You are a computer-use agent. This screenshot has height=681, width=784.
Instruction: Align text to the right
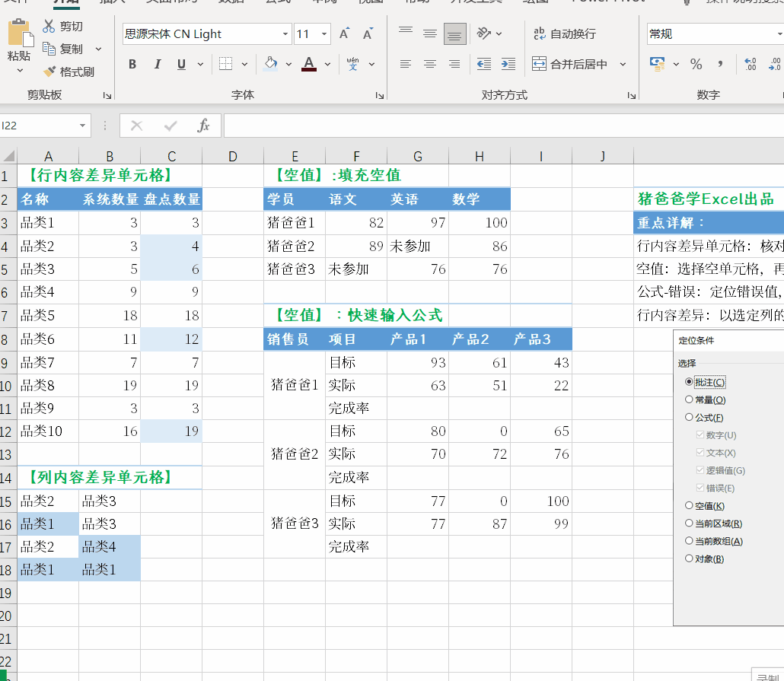[x=454, y=64]
